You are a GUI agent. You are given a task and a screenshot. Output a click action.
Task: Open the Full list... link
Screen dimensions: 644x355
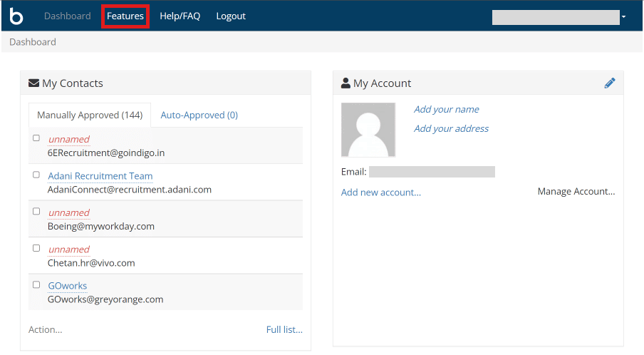[284, 329]
